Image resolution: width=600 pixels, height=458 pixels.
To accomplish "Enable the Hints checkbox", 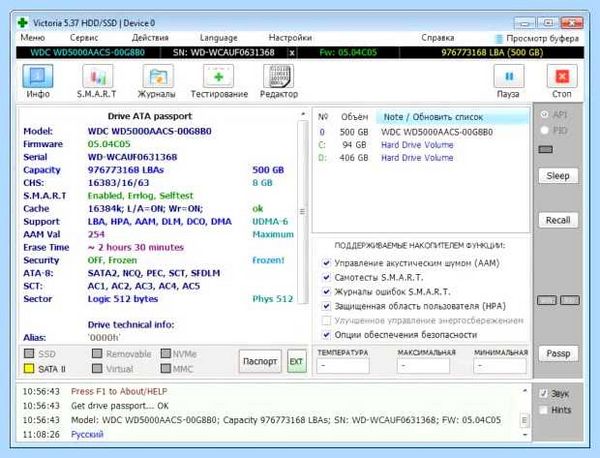I will (543, 410).
